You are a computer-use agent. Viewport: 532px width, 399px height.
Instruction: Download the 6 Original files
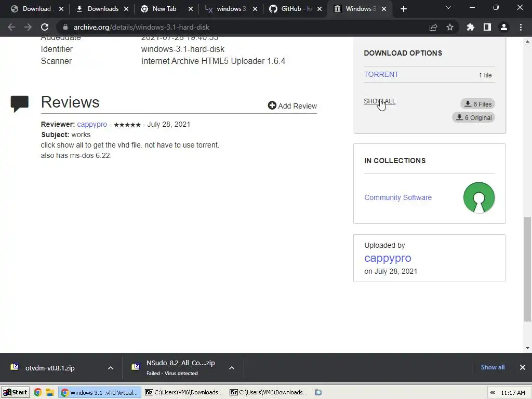point(473,117)
